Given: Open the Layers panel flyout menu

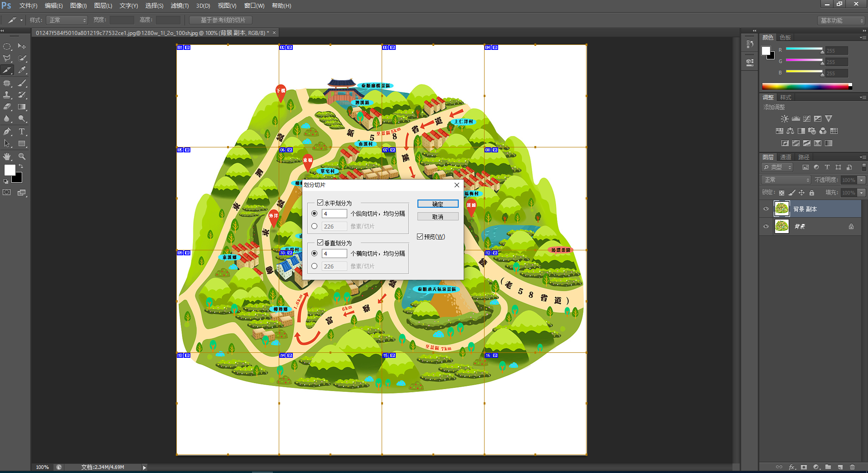Looking at the screenshot, I should (863, 157).
